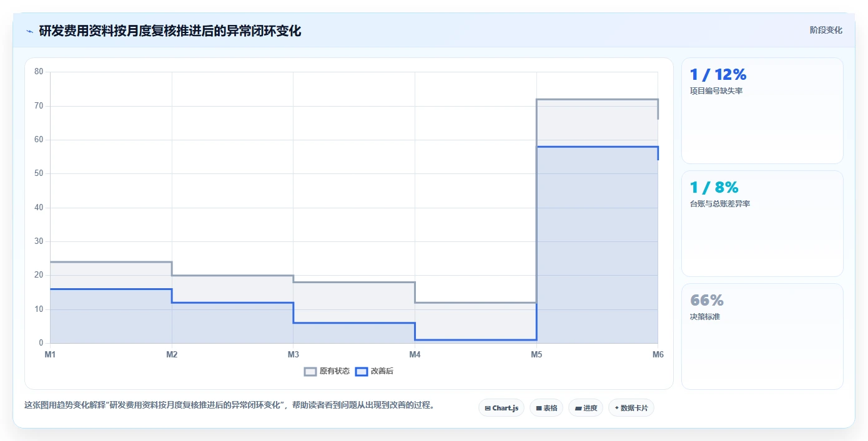Viewport: 868px width, 441px height.
Task: Click the M6 axis label
Action: 658,354
